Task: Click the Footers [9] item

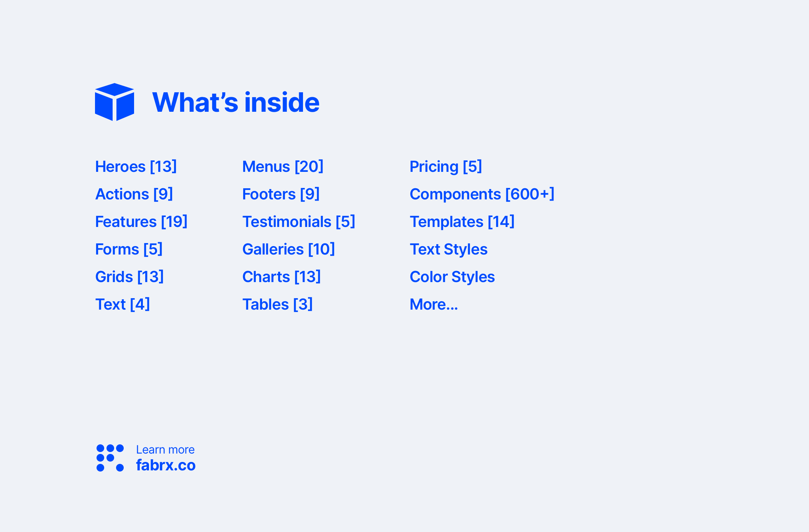Action: [x=282, y=194]
